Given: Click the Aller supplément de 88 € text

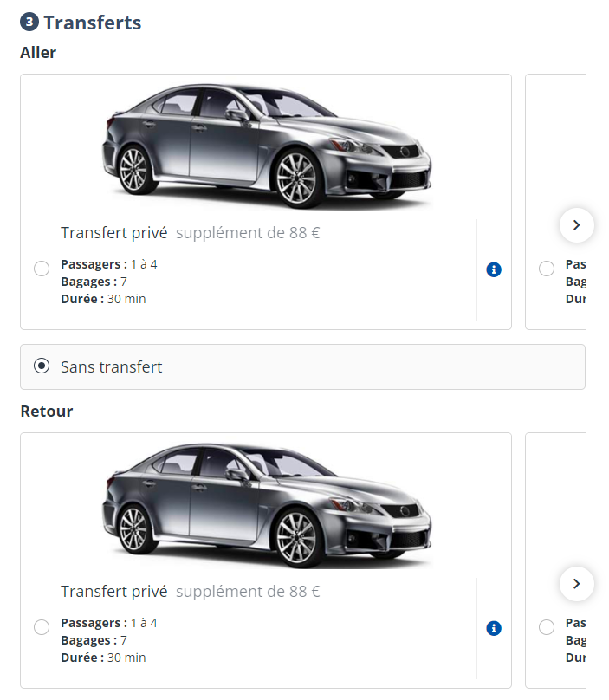Looking at the screenshot, I should coord(249,233).
